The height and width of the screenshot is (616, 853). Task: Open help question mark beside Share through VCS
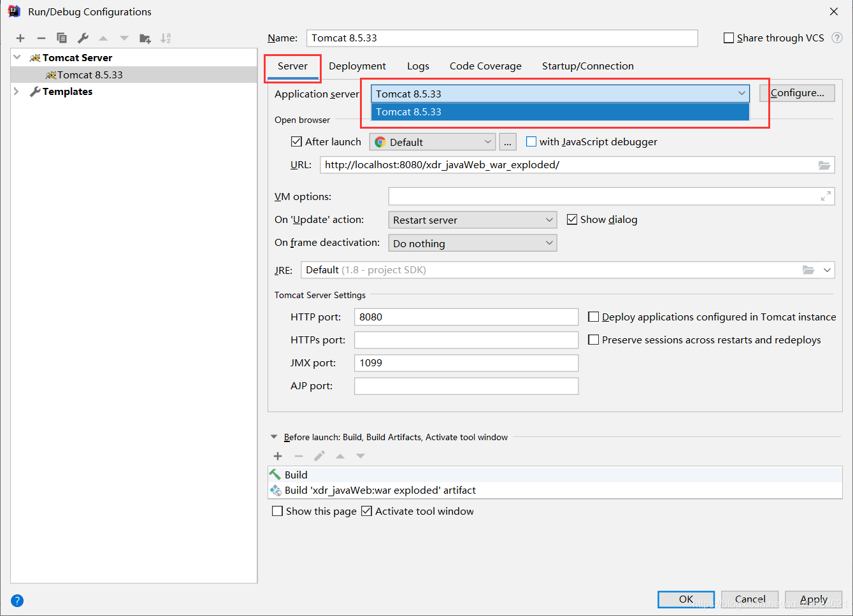click(x=837, y=38)
